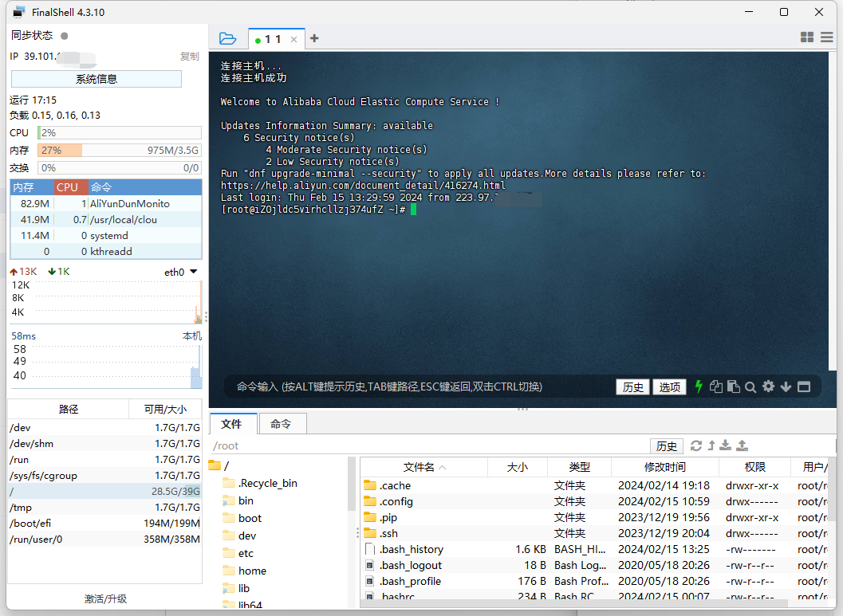The image size is (843, 616).
Task: Open terminal search magnifier icon
Action: [750, 386]
